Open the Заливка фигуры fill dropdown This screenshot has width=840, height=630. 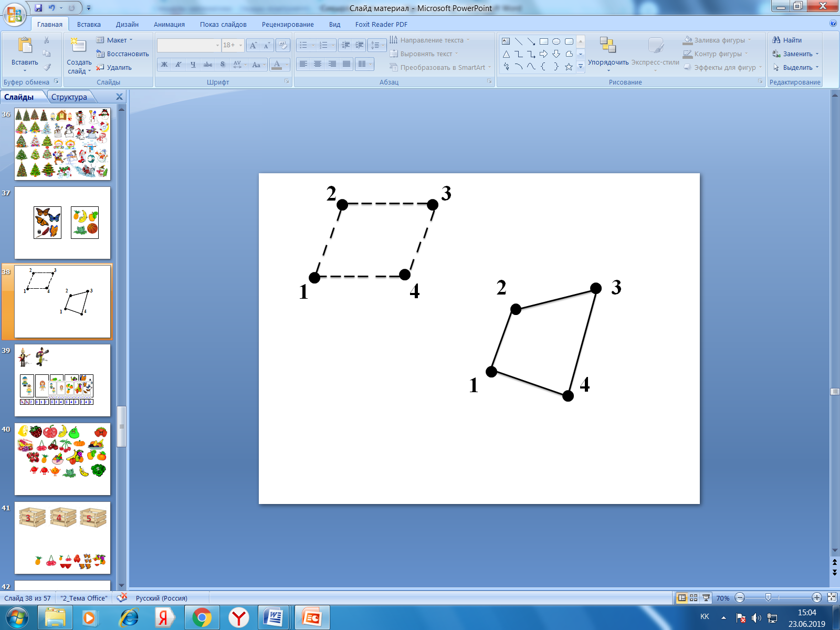(x=717, y=40)
